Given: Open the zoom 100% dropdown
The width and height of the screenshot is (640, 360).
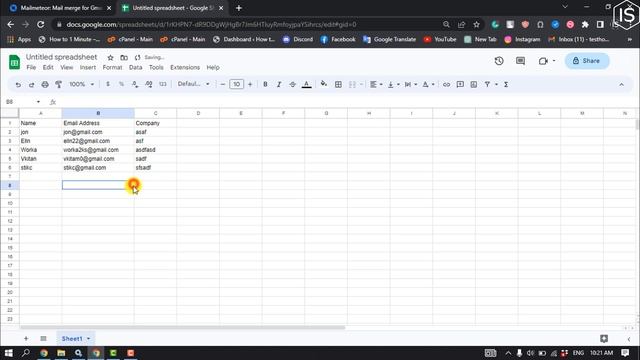Looking at the screenshot, I should [x=81, y=84].
